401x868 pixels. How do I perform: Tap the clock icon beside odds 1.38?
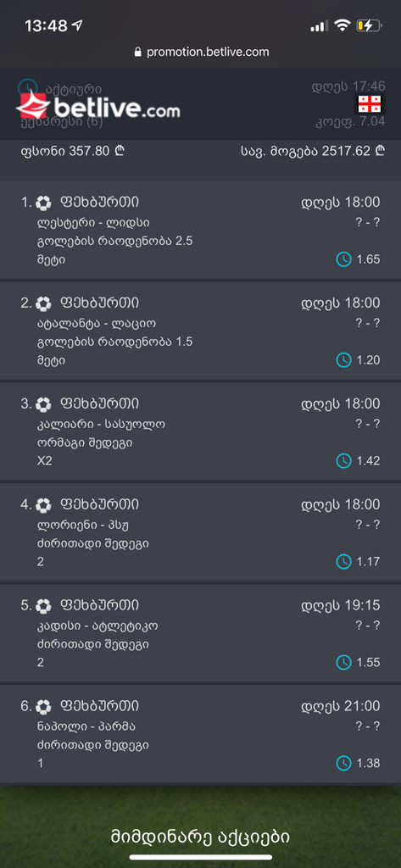pos(344,763)
